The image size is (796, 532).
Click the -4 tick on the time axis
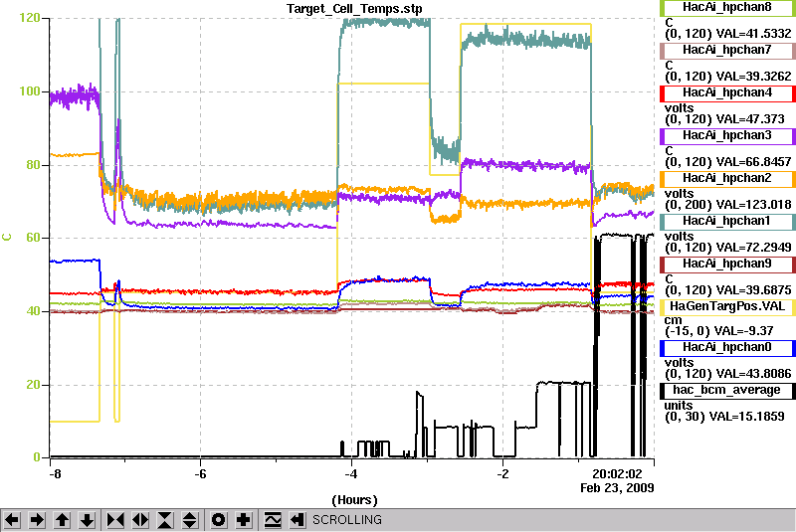(351, 474)
